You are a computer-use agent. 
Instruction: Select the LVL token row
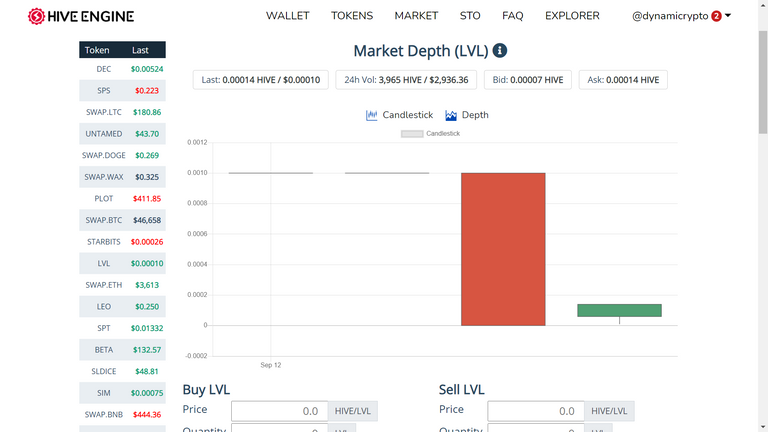tap(122, 263)
